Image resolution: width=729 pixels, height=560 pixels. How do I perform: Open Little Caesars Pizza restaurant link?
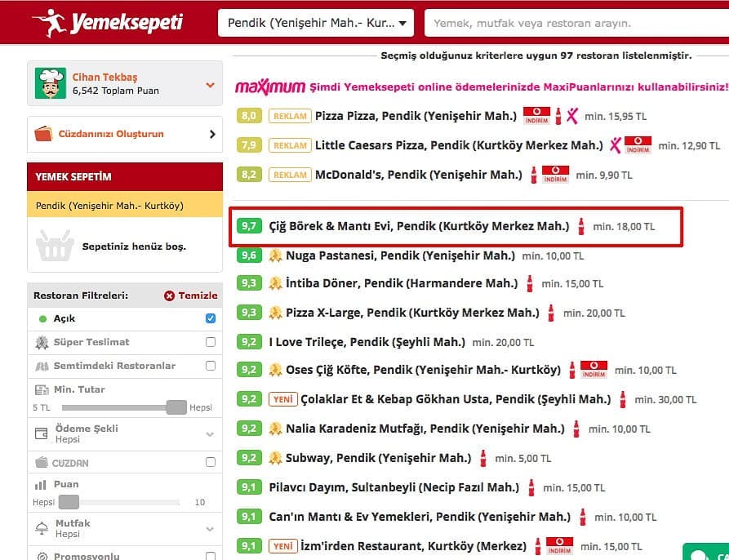click(459, 145)
